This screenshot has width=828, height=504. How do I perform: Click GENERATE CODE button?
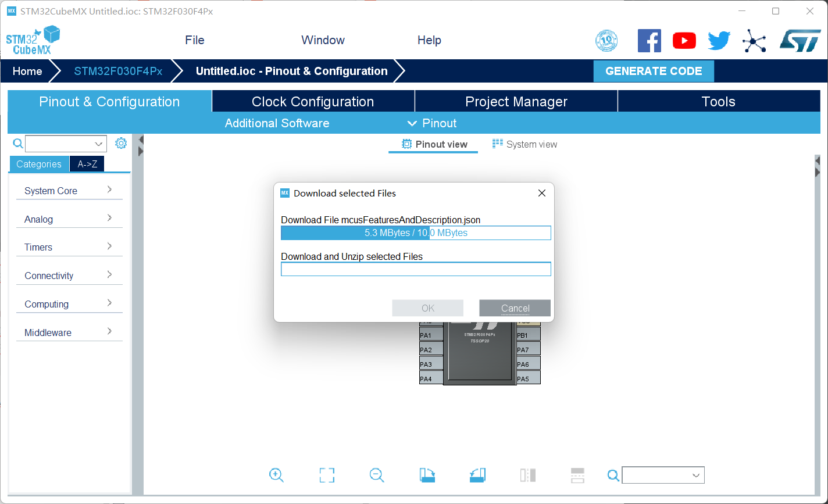click(654, 71)
